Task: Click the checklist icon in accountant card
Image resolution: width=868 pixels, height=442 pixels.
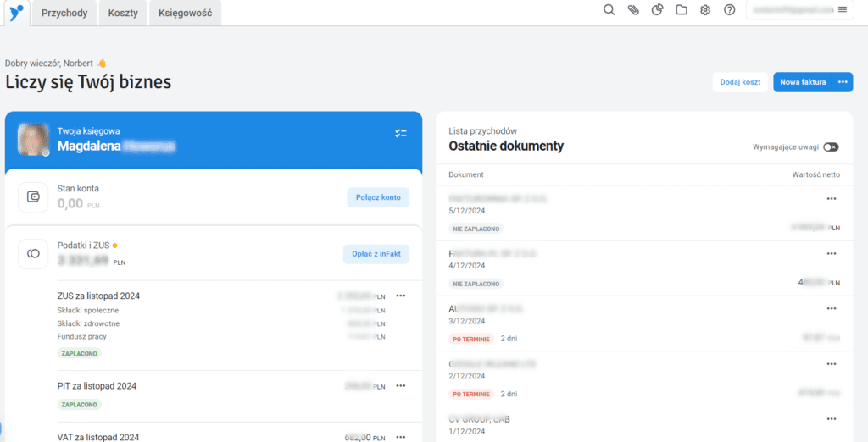Action: point(401,134)
